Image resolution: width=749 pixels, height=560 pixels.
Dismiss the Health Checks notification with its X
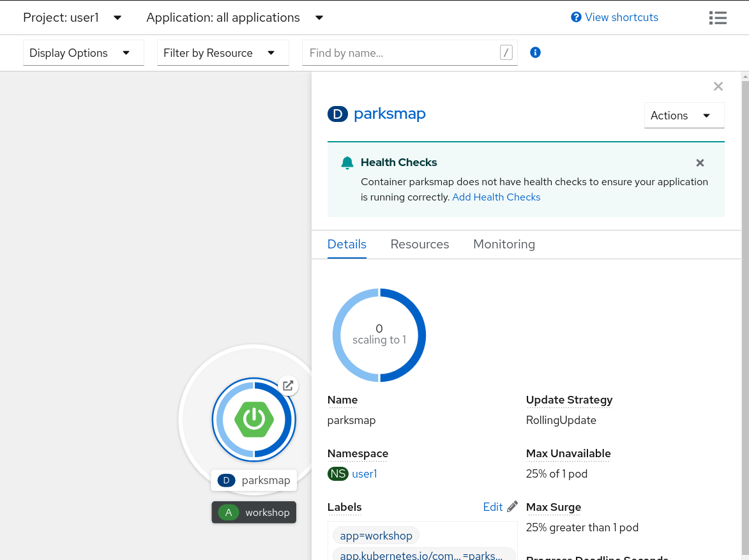click(x=700, y=163)
